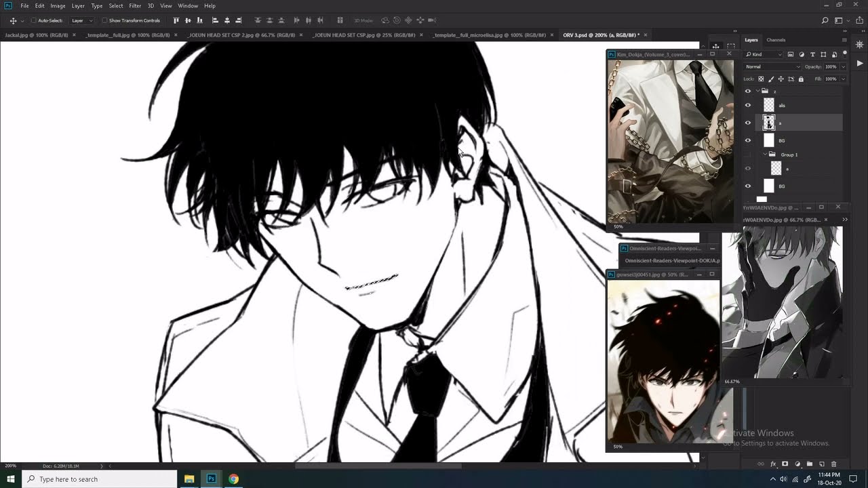Image resolution: width=868 pixels, height=488 pixels.
Task: Toggle the layer filter on/off switch
Action: point(844,54)
